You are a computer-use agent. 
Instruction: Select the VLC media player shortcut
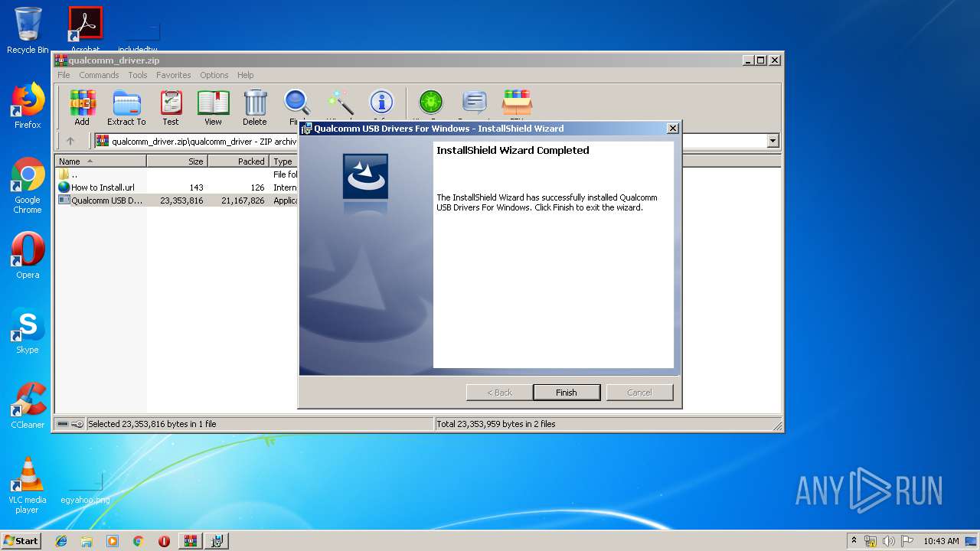tap(28, 485)
